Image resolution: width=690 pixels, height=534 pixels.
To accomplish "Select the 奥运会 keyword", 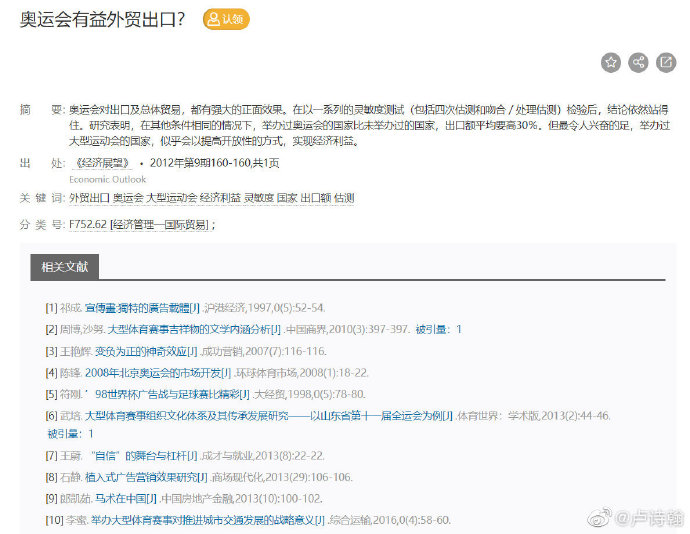I will 128,198.
